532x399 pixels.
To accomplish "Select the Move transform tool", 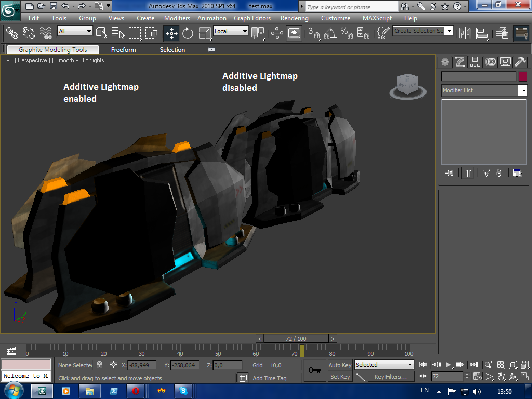I will pos(171,33).
